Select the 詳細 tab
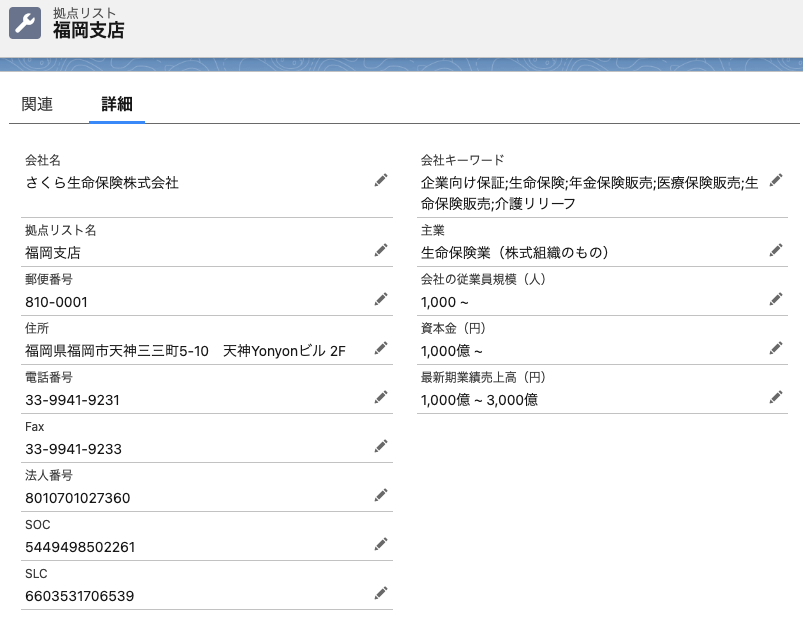803x640 pixels. pyautogui.click(x=117, y=104)
